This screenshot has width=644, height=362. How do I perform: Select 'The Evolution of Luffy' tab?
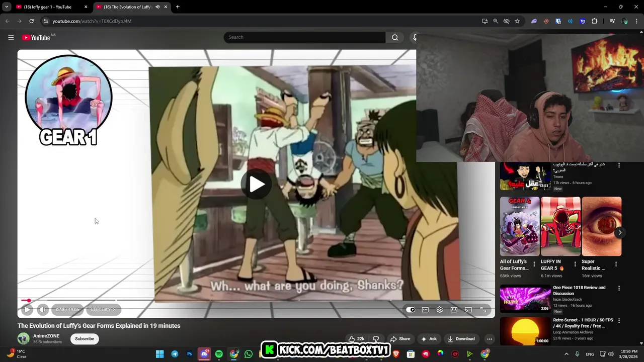coord(132,7)
